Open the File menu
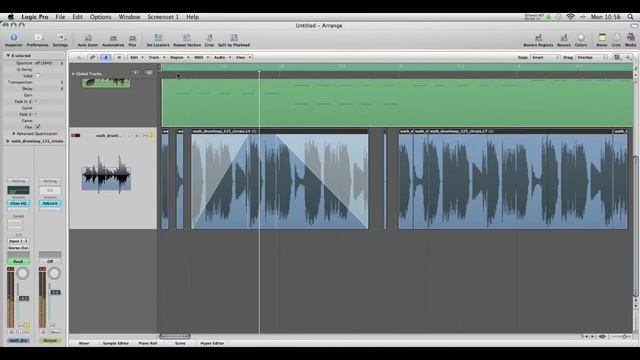Viewport: 640px width, 360px height. click(60, 17)
